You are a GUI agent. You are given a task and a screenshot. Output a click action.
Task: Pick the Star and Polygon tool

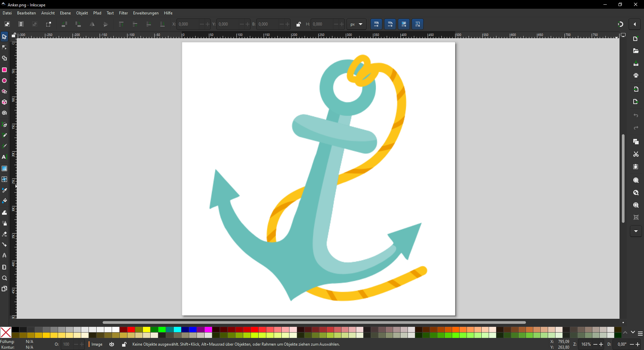point(4,91)
